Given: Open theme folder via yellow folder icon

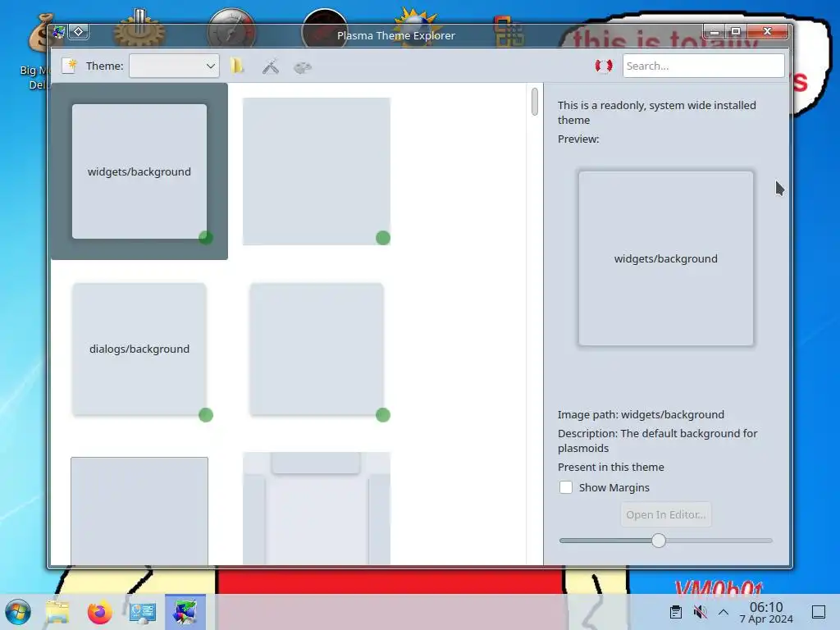Looking at the screenshot, I should click(237, 66).
